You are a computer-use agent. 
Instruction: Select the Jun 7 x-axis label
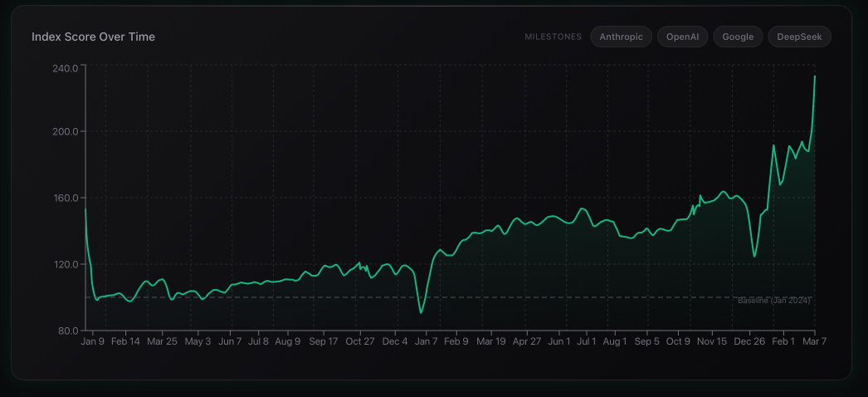(x=230, y=341)
